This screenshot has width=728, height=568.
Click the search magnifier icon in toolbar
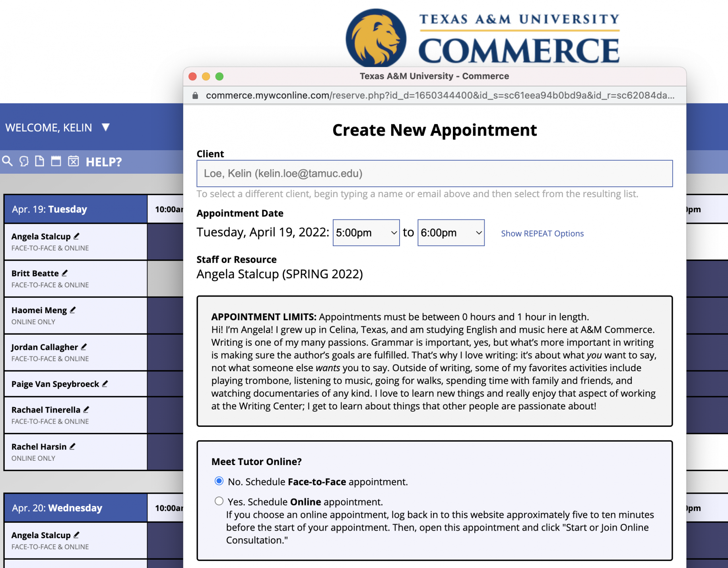click(8, 161)
